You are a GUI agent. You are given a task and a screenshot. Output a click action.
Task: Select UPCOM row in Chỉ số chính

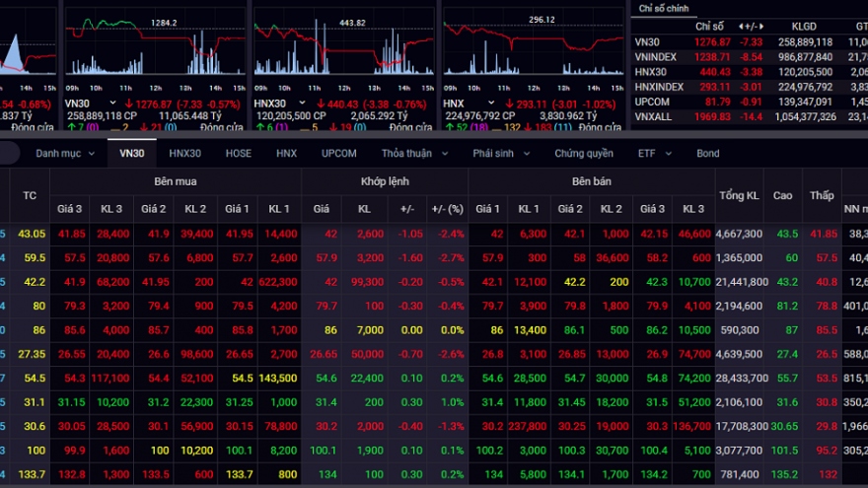750,102
